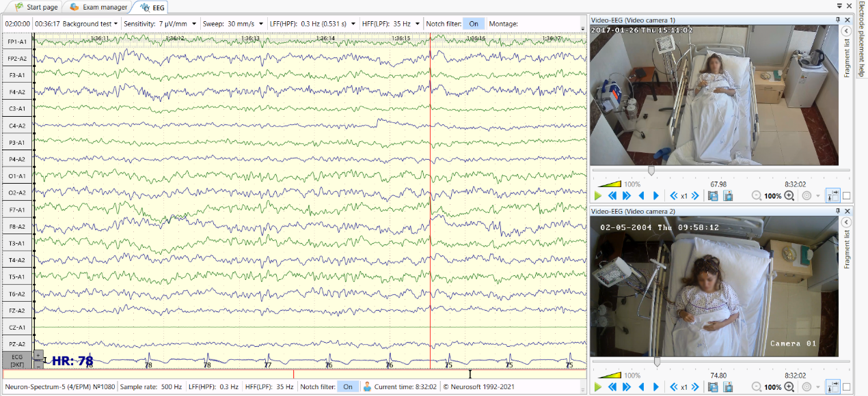Toggle Notch filter in the bottom status bar
This screenshot has height=396, width=868.
pos(347,386)
